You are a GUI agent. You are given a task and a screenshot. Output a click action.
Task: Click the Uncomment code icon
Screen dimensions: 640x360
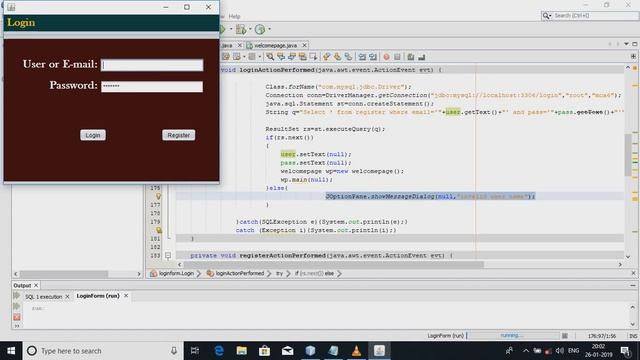[422, 57]
